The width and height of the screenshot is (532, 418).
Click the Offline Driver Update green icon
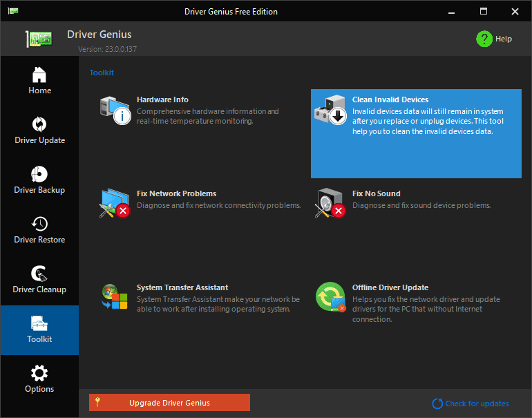331,297
